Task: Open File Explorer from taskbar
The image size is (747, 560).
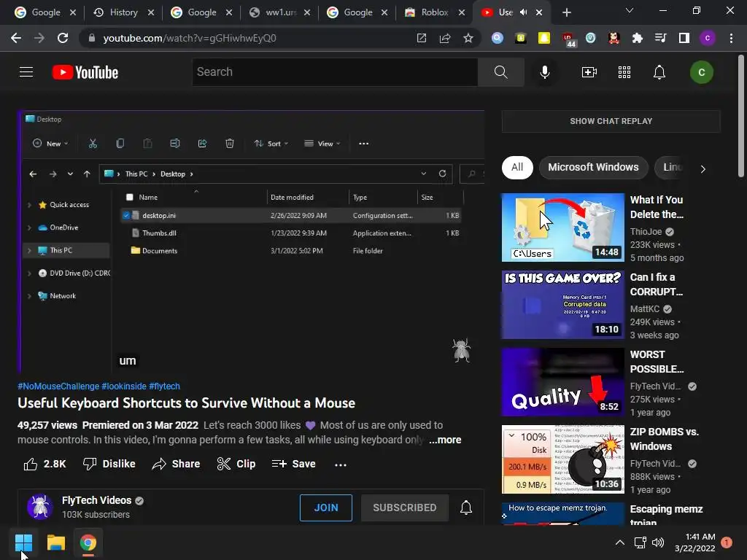Action: point(55,542)
